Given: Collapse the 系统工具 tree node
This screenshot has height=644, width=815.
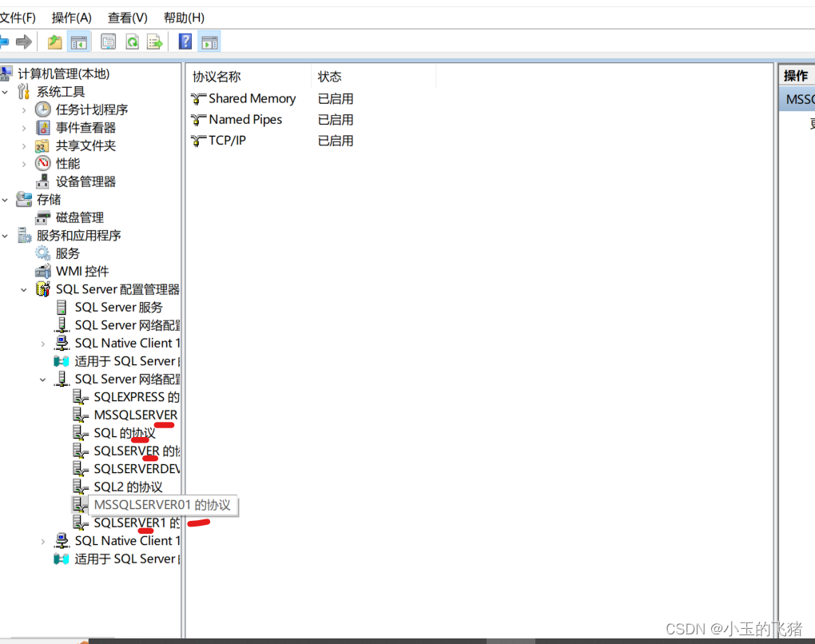Looking at the screenshot, I should (4, 91).
